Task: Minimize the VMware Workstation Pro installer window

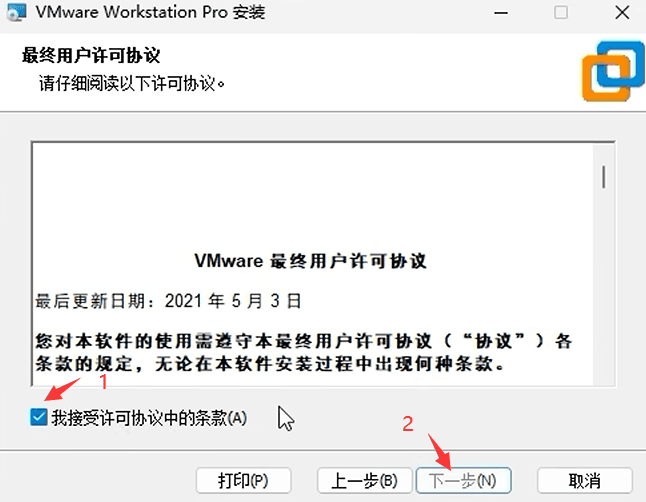Action: pos(501,13)
